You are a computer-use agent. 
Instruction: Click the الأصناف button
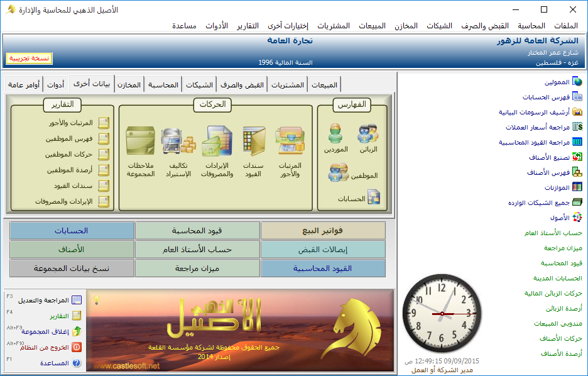72,249
